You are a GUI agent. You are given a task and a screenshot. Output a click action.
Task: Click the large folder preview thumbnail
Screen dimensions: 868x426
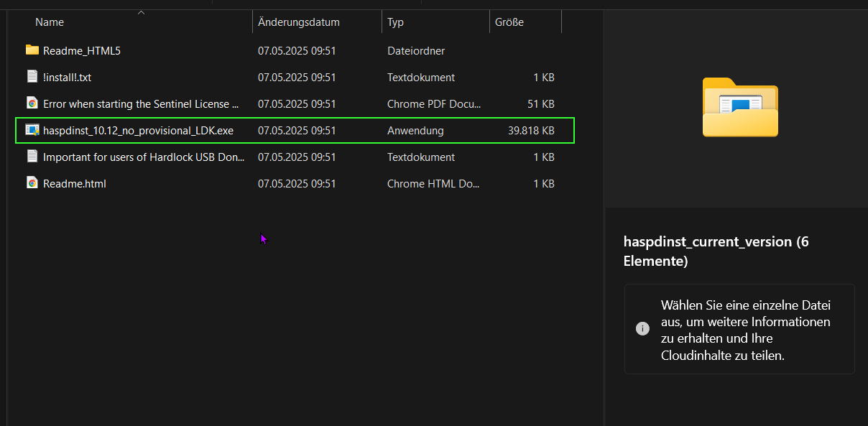(740, 106)
